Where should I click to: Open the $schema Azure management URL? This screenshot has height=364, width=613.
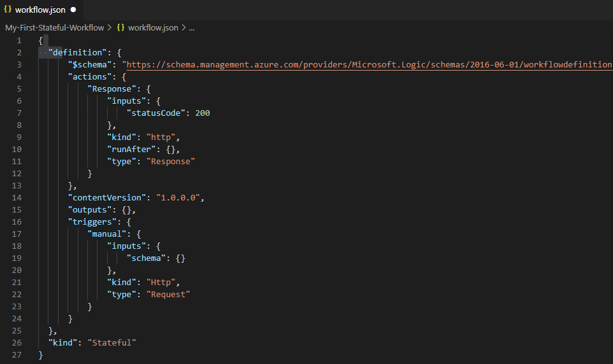368,65
